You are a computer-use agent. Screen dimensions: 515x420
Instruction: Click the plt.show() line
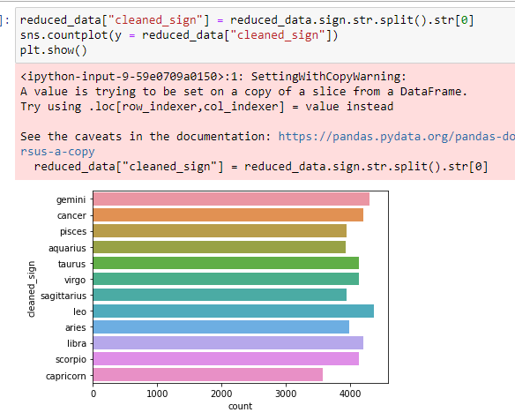(x=54, y=50)
